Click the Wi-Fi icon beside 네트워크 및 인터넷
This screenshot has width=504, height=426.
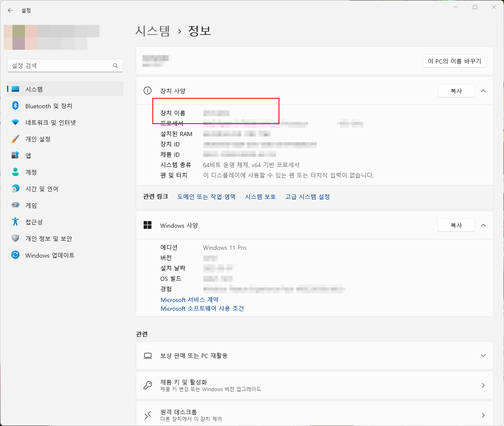coord(15,122)
